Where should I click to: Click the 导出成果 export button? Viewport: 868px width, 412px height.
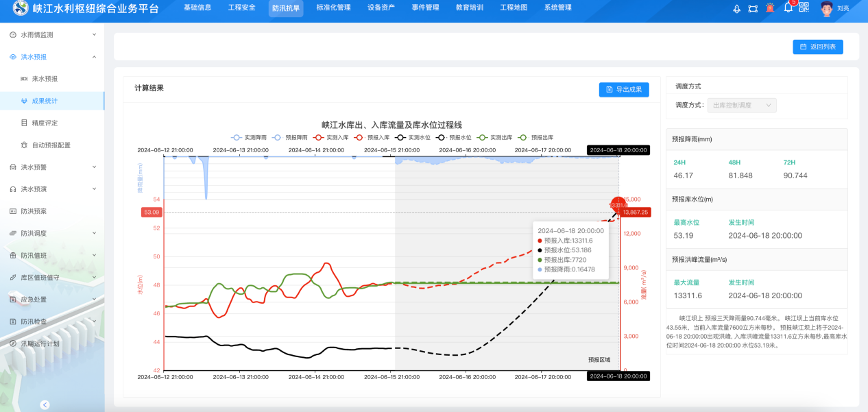point(624,90)
